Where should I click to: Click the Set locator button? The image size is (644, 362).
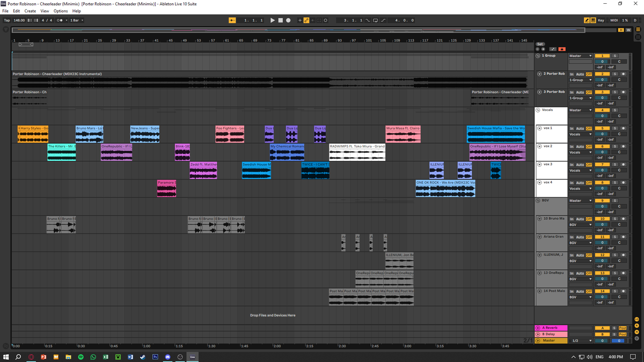click(540, 44)
